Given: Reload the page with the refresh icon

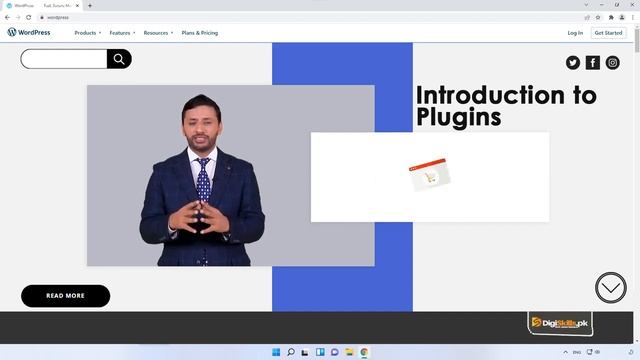Looking at the screenshot, I should (29, 17).
